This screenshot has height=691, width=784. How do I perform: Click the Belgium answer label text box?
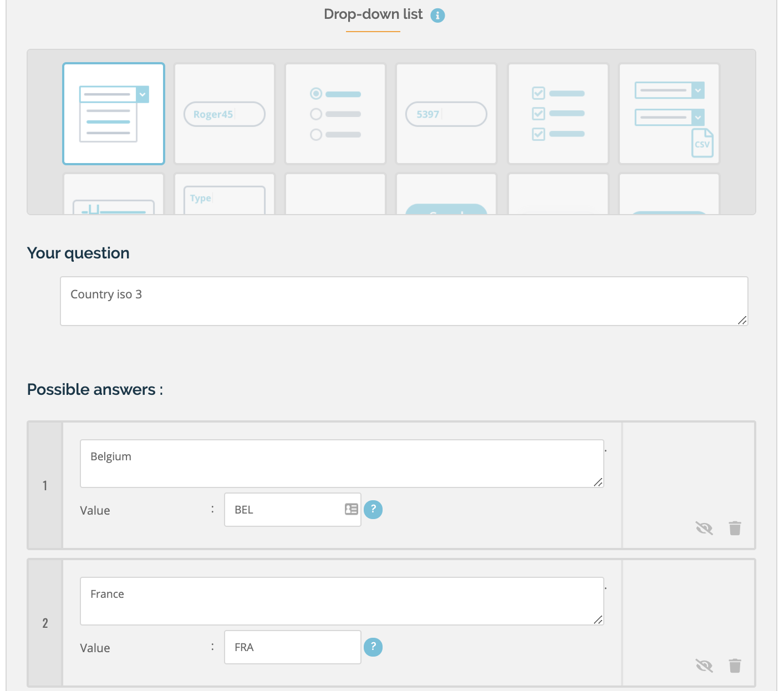click(342, 463)
